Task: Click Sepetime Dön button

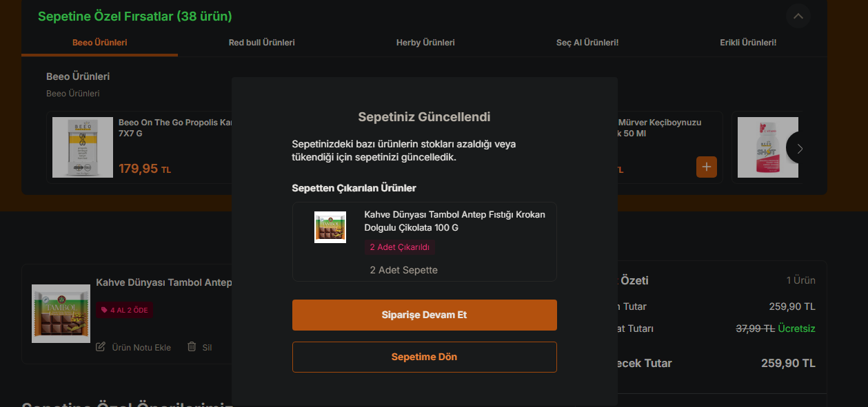Action: pyautogui.click(x=424, y=357)
